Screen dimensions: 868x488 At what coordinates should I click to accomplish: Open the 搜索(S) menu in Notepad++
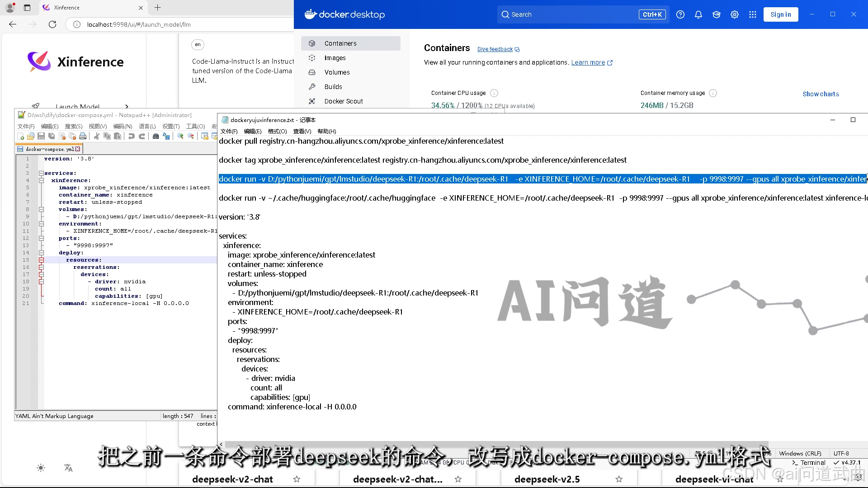[73, 127]
